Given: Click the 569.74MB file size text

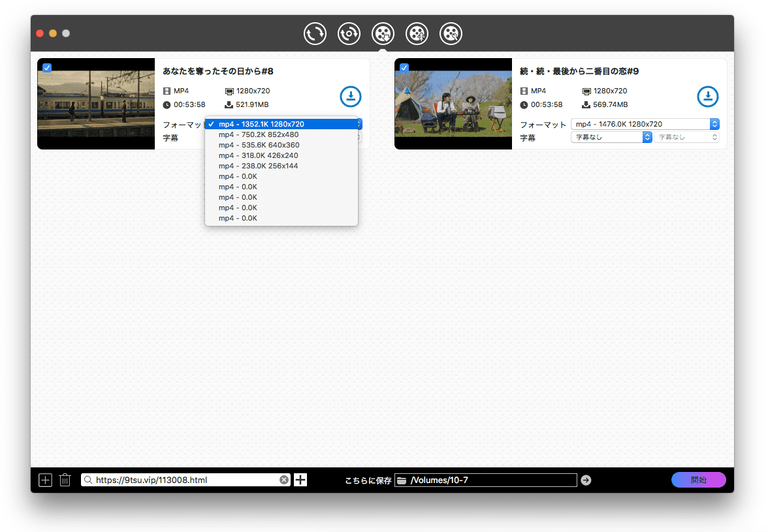Looking at the screenshot, I should [610, 104].
